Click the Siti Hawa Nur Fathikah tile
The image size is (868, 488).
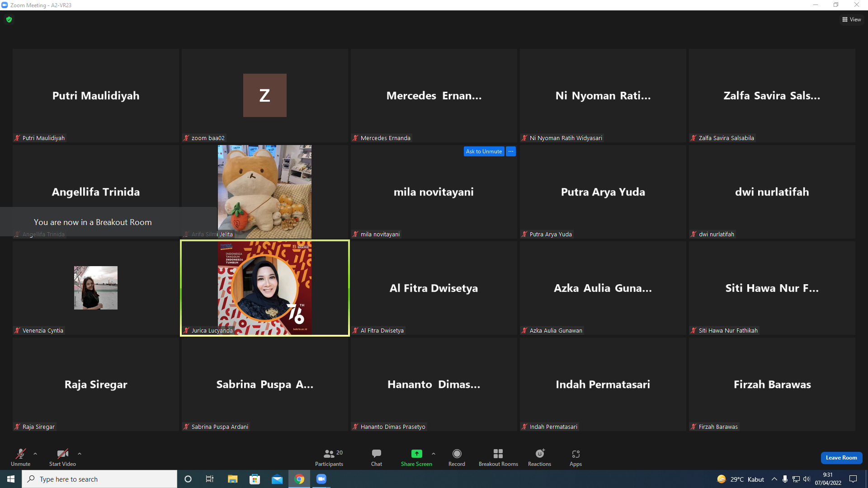772,288
